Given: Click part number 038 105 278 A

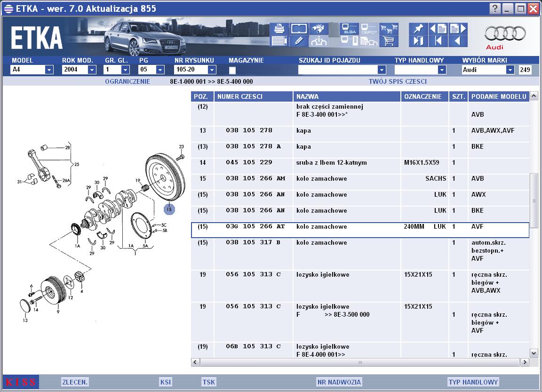Looking at the screenshot, I should click(254, 146).
